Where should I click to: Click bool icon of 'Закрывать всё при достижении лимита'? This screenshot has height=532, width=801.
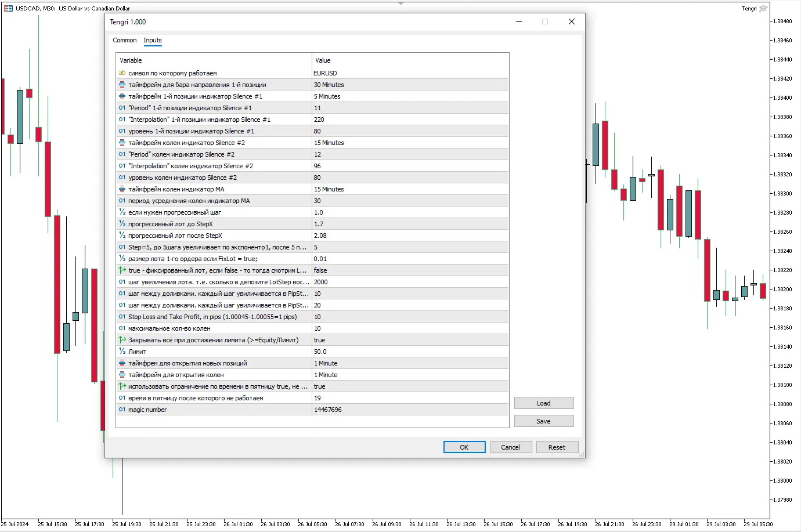coord(122,340)
